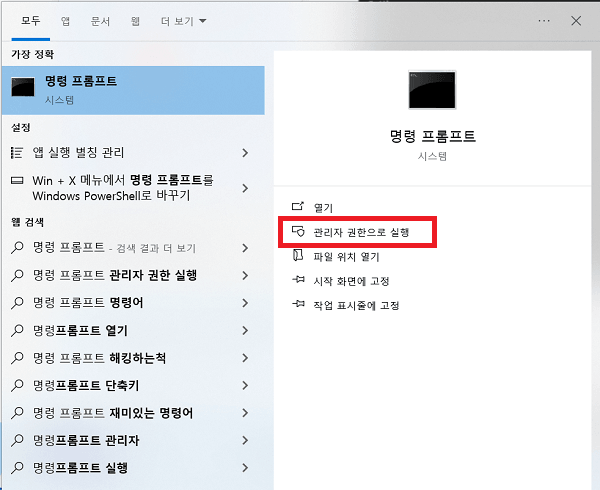
Task: Expand arrow for 명령 프롬프트 명령어
Action: 245,303
